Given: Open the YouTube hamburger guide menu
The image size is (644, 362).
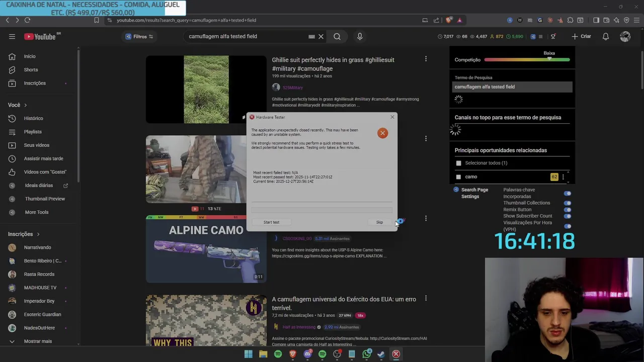Looking at the screenshot, I should pyautogui.click(x=12, y=36).
